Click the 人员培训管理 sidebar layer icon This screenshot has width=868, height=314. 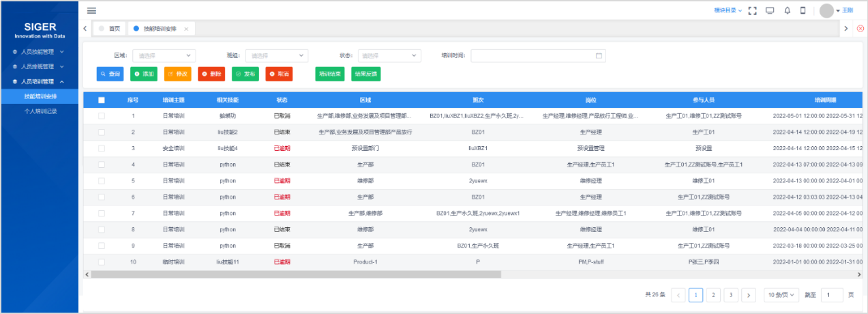click(14, 81)
